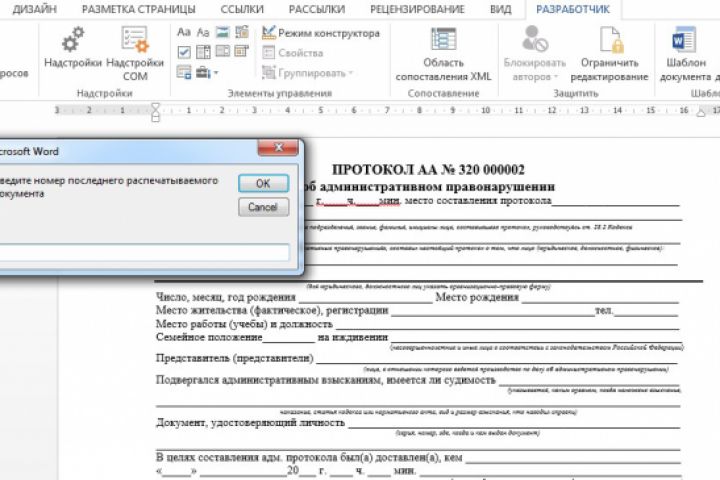The width and height of the screenshot is (720, 480).
Task: Open Надстройки COM add-ins
Action: pyautogui.click(x=135, y=53)
